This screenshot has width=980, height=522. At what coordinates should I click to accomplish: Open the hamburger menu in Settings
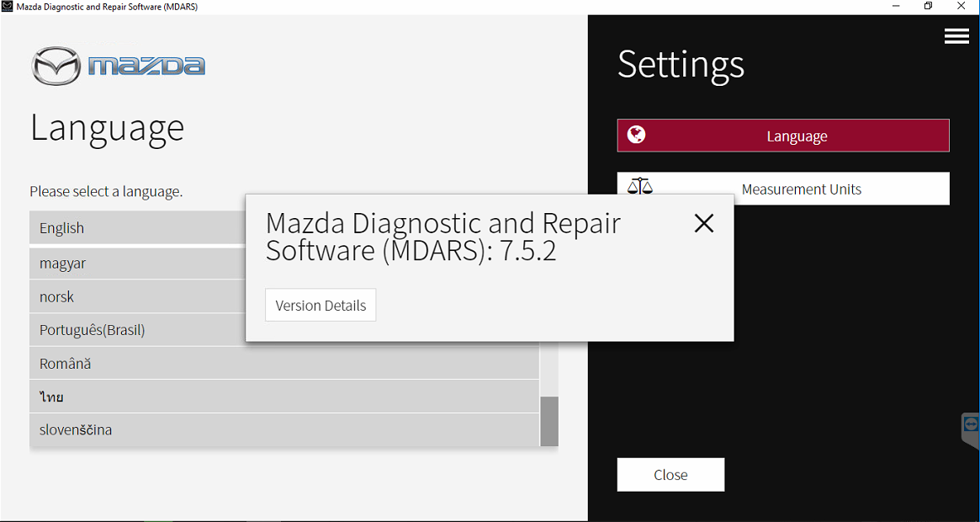coord(956,36)
